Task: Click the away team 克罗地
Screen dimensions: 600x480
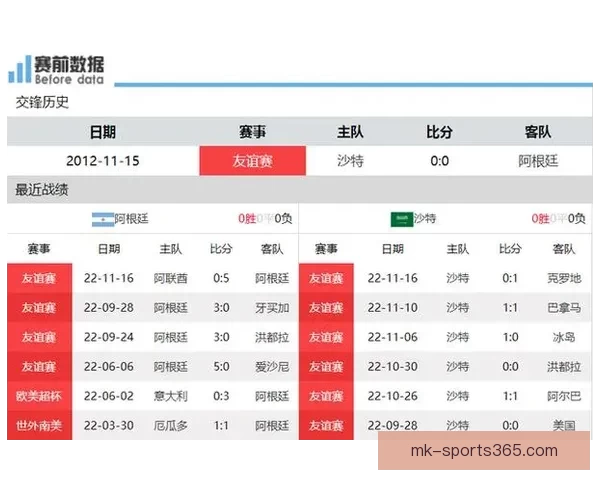Action: pyautogui.click(x=564, y=278)
